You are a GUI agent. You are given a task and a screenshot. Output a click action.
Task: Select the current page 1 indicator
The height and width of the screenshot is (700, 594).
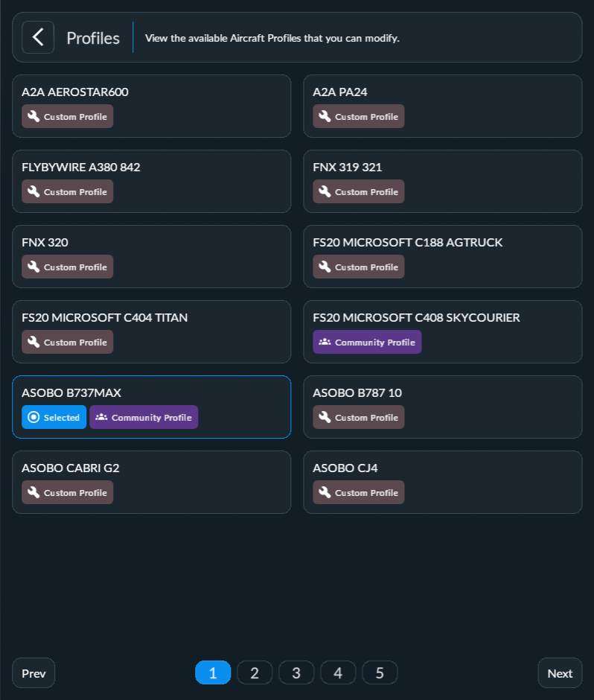213,672
